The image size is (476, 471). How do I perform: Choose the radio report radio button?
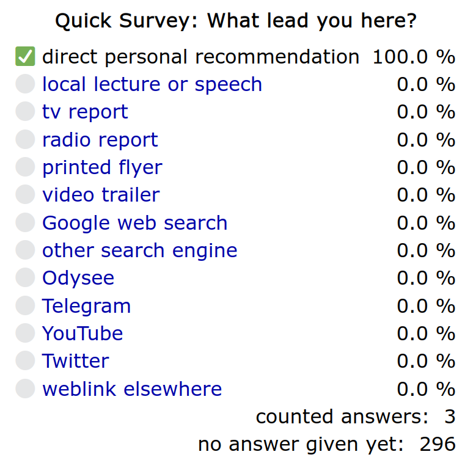point(25,140)
